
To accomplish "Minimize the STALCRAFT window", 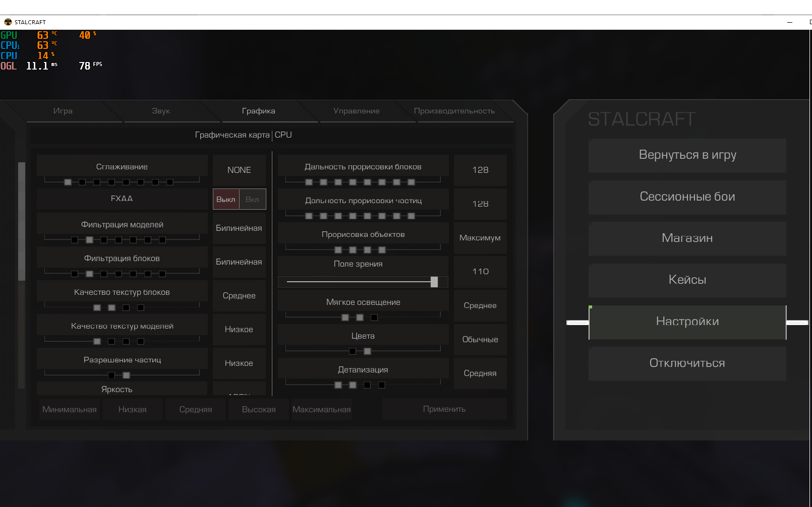I will click(x=790, y=22).
